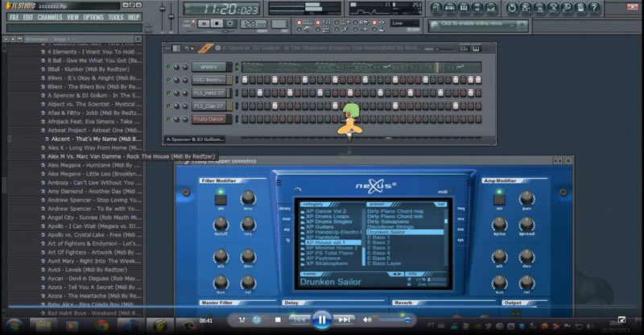Click the Nexus mod side button
This screenshot has width=644, height=335.
(286, 219)
